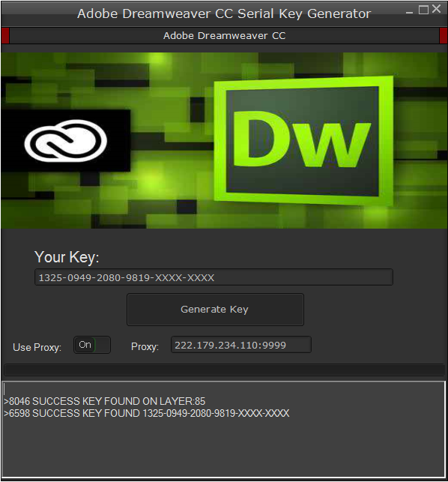448x482 pixels.
Task: Click log line '>6598 SUCCESS KEY FOUND 1325-0949...'
Action: point(147,413)
